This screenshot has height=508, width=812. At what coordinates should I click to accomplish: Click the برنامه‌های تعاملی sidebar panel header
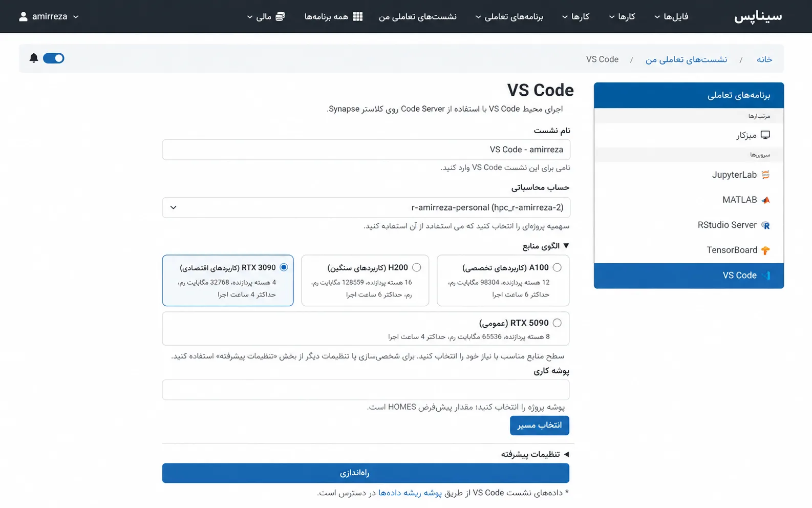[x=689, y=95]
